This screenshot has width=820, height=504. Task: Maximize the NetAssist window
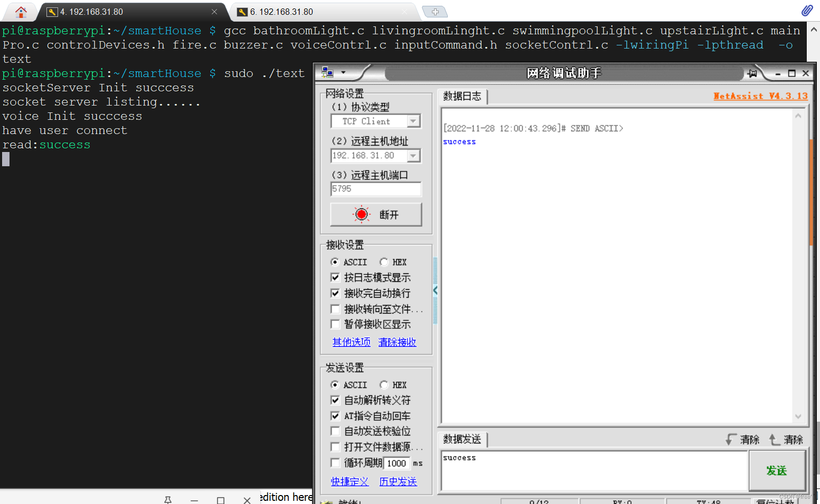pyautogui.click(x=791, y=73)
